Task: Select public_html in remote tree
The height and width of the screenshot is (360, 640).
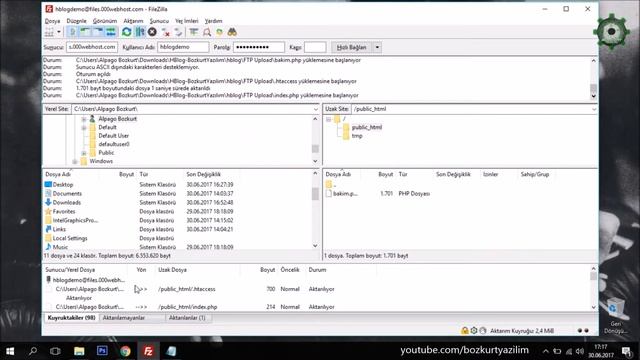Action: tap(367, 127)
